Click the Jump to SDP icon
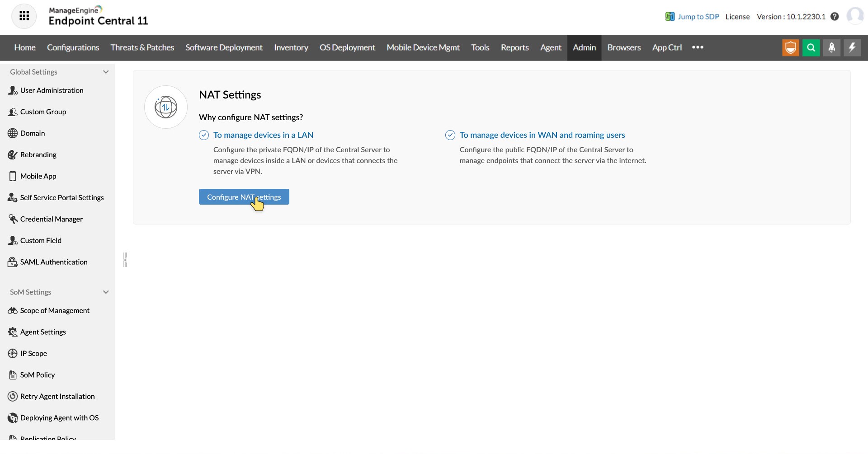Viewport: 868px width, 454px height. 670,17
